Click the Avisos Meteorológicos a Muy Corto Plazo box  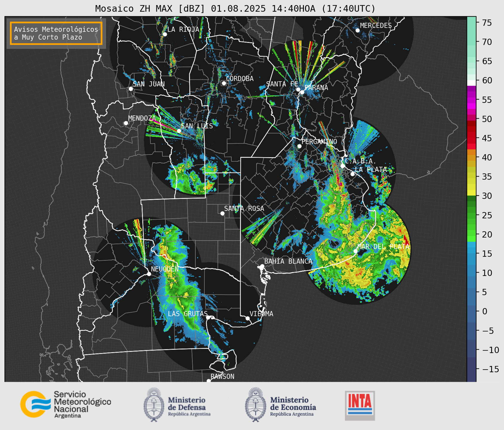(x=56, y=33)
